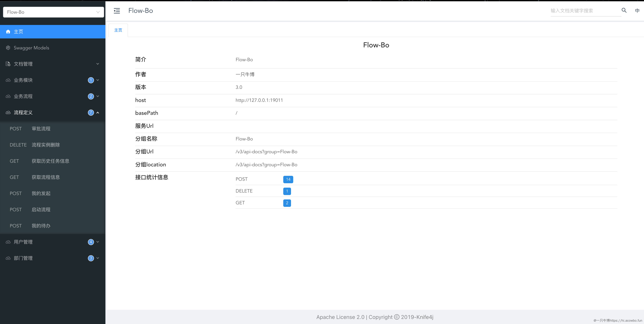
Task: Expand the 文档管理 menu chevron
Action: pyautogui.click(x=98, y=64)
